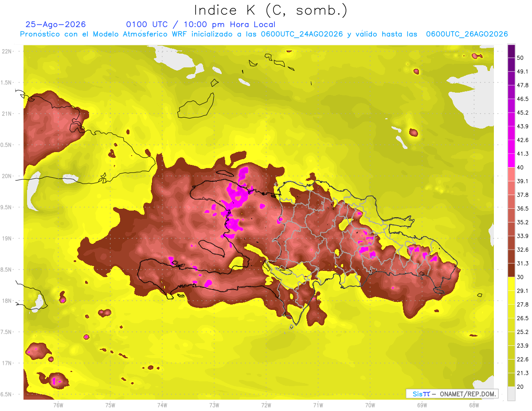Click the latitude axis label "22N"
The width and height of the screenshot is (532, 411).
[8, 51]
